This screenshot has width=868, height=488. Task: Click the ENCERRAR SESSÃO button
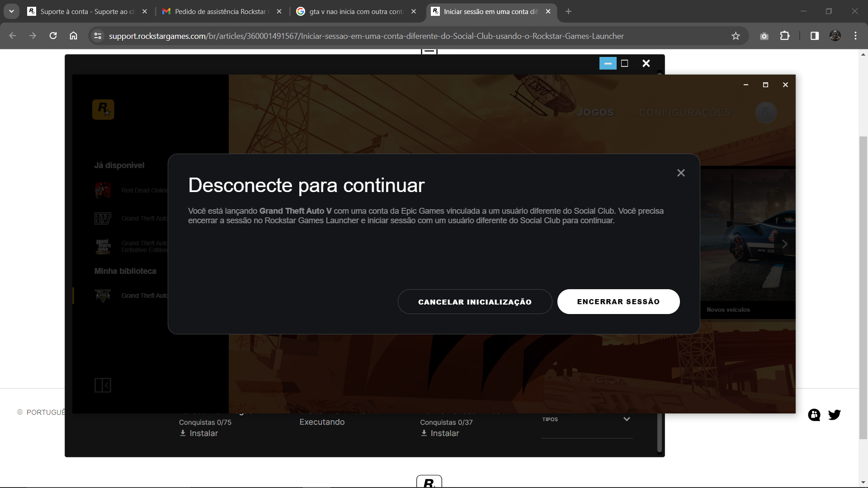point(618,301)
